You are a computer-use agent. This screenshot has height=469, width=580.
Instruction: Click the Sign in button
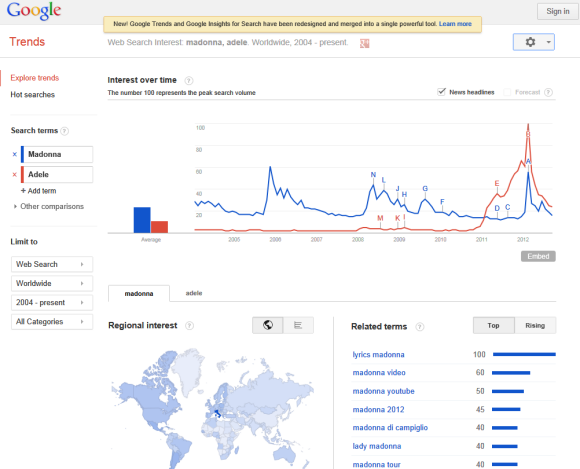[x=558, y=11]
